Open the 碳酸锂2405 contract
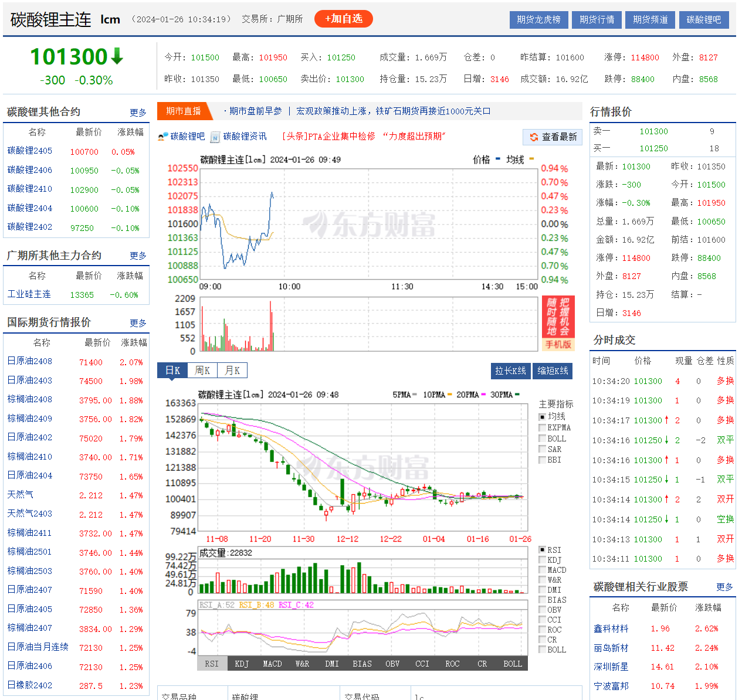This screenshot has width=742, height=700. click(30, 151)
